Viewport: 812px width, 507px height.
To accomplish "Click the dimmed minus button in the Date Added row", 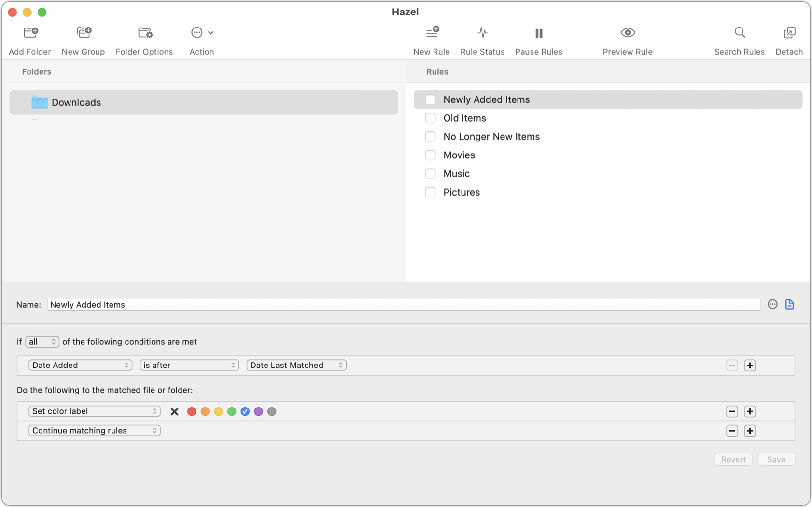I will 732,366.
